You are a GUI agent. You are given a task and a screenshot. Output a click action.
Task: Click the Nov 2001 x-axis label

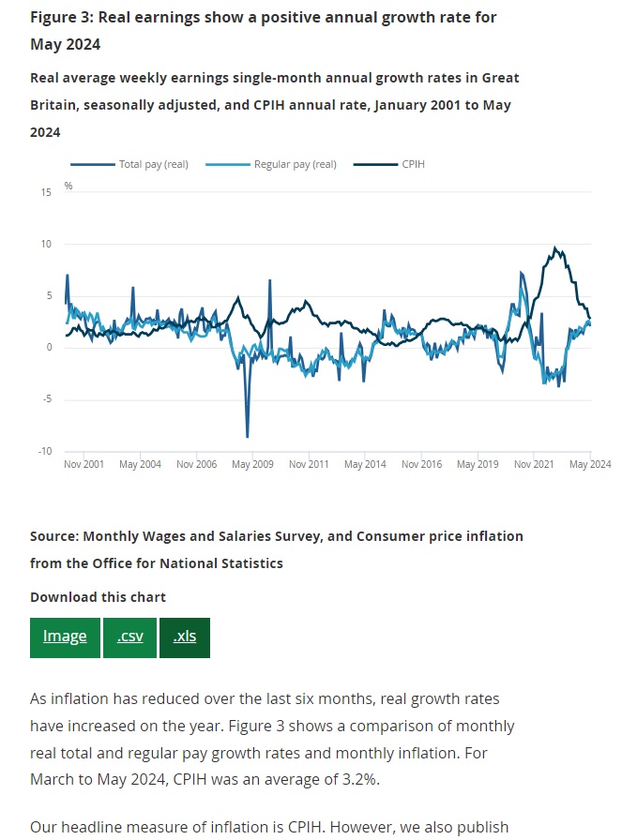tap(83, 464)
